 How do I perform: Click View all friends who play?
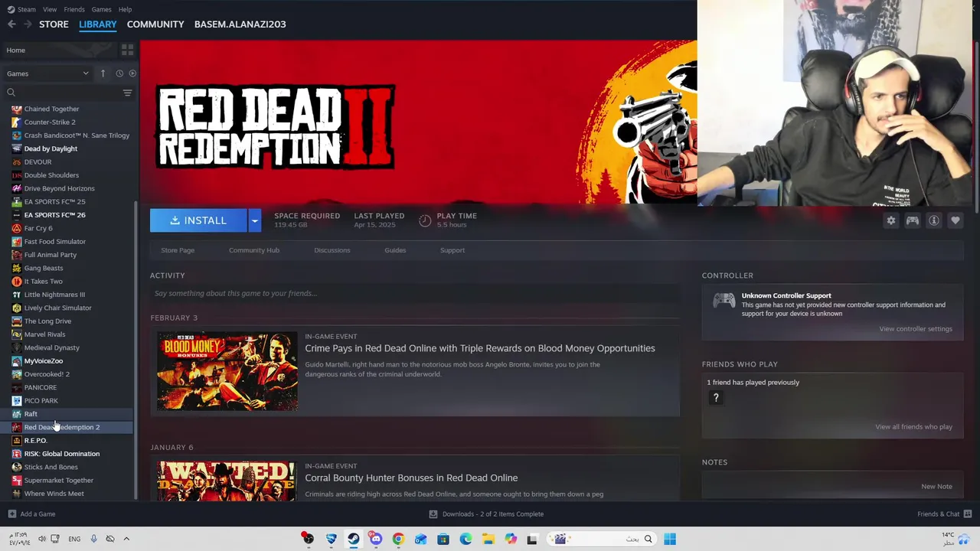click(913, 427)
